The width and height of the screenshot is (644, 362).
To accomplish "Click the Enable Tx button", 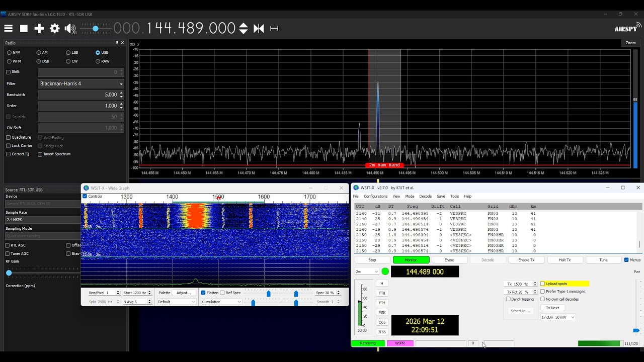I will [x=526, y=260].
